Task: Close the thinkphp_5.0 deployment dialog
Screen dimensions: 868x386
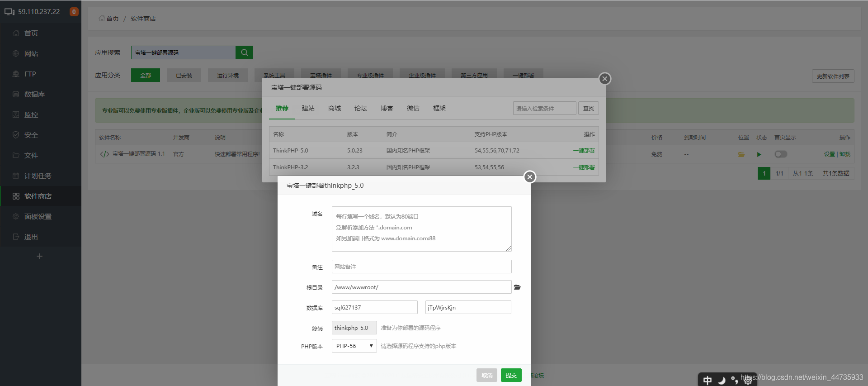Action: [x=530, y=177]
